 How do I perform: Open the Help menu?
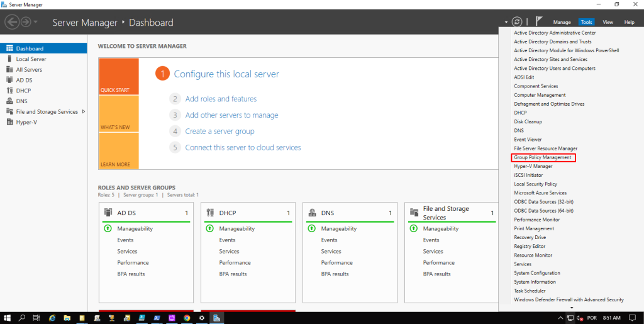pos(629,22)
